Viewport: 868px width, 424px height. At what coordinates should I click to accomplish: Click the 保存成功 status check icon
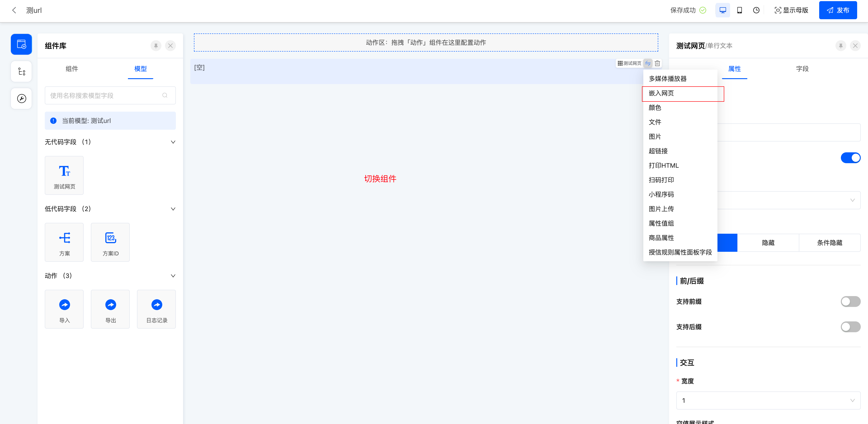pyautogui.click(x=703, y=10)
